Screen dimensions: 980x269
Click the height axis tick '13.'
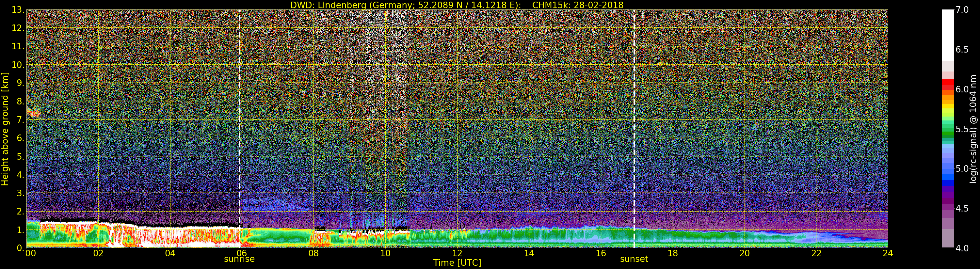click(18, 10)
